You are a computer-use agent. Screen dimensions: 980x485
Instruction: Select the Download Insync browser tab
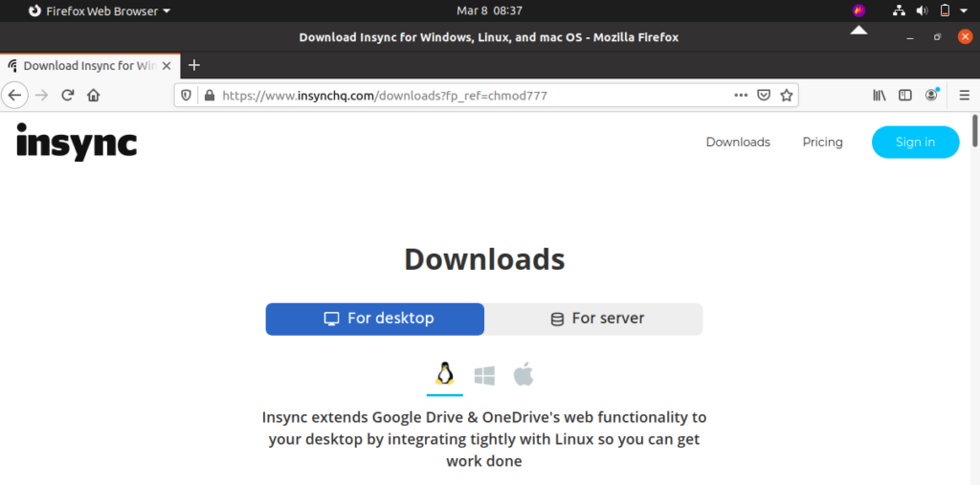(x=91, y=66)
